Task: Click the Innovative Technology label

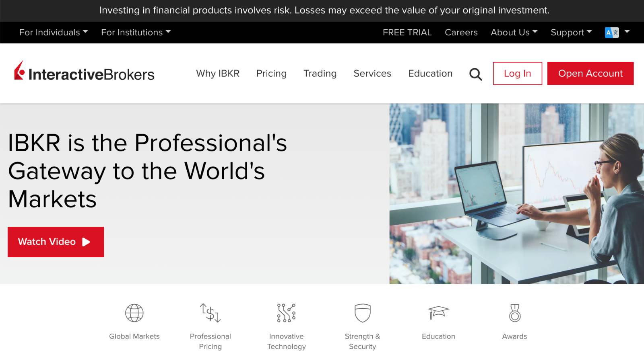Action: tap(286, 341)
